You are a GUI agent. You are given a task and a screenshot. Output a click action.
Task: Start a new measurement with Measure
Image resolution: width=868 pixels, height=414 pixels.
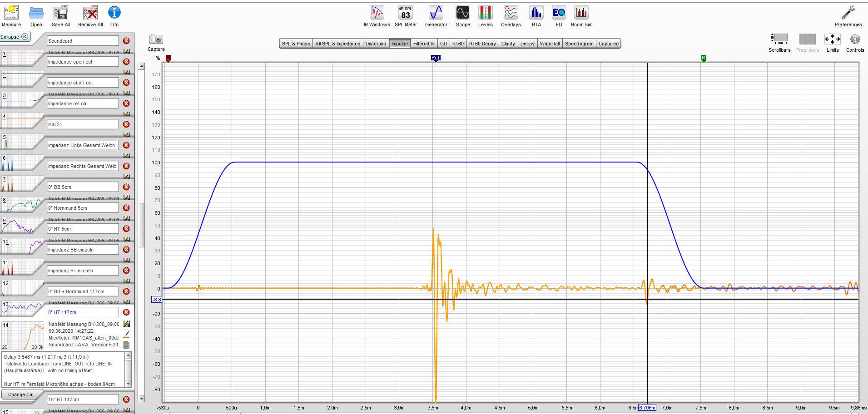[x=11, y=16]
